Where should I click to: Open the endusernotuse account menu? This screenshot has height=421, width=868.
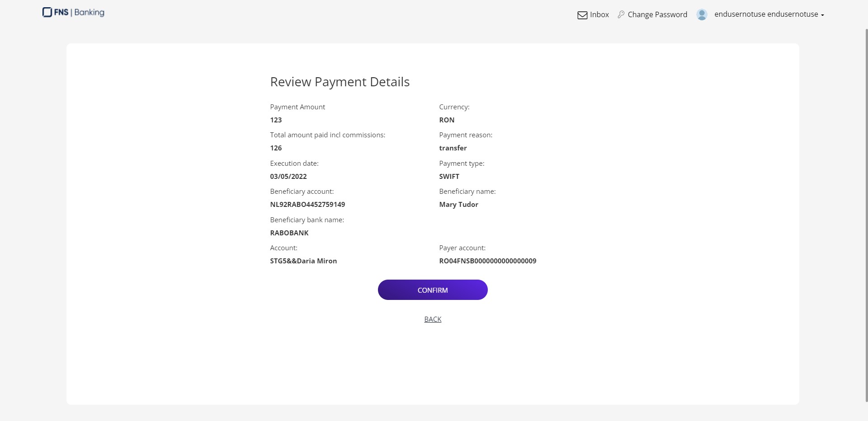point(766,14)
